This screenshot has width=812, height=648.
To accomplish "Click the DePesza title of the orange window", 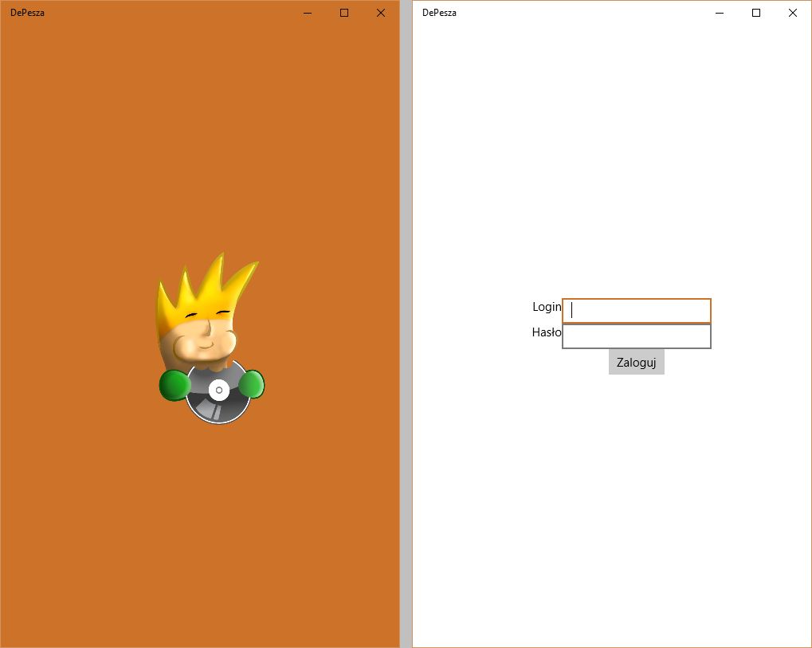I will (x=27, y=13).
